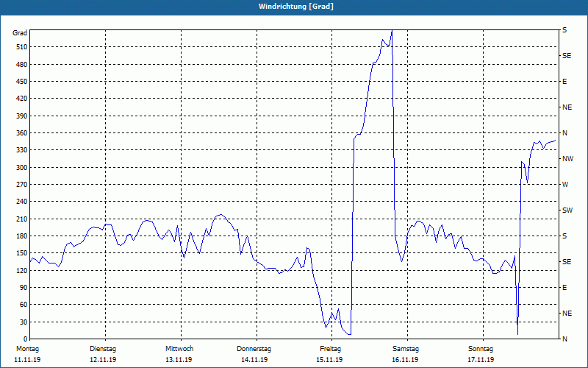Viewport: 588px width, 368px height.
Task: Select the 120 y-axis value
Action: [x=23, y=270]
